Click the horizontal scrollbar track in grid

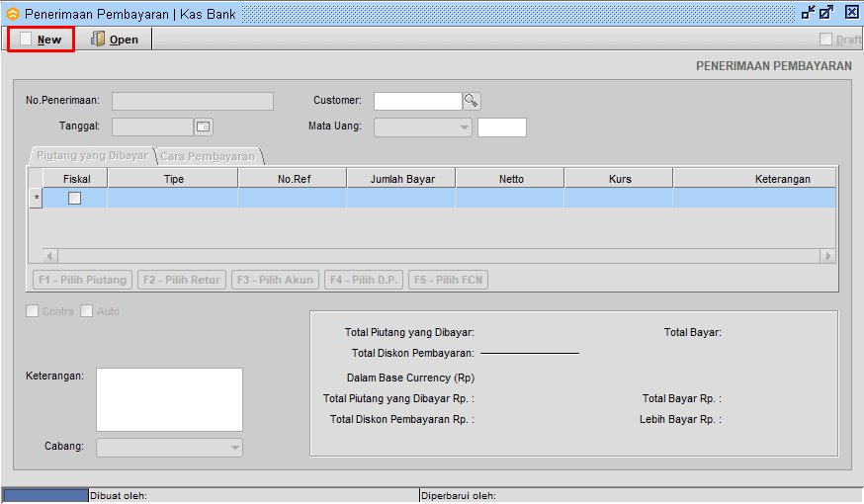pos(439,256)
